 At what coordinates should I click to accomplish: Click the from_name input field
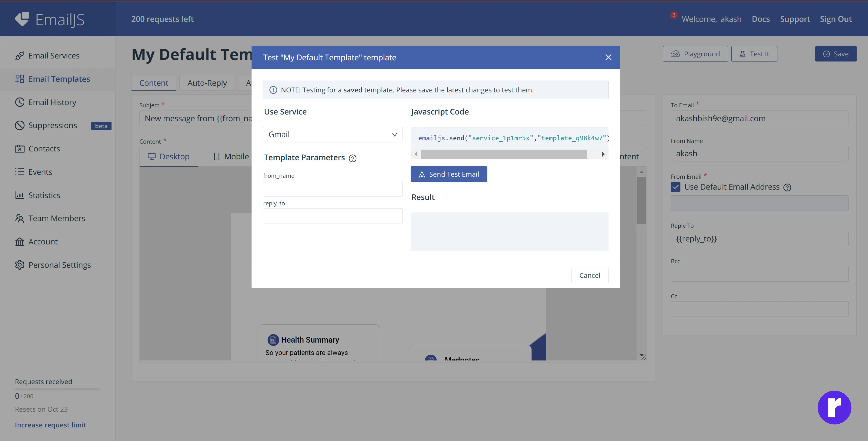coord(333,189)
